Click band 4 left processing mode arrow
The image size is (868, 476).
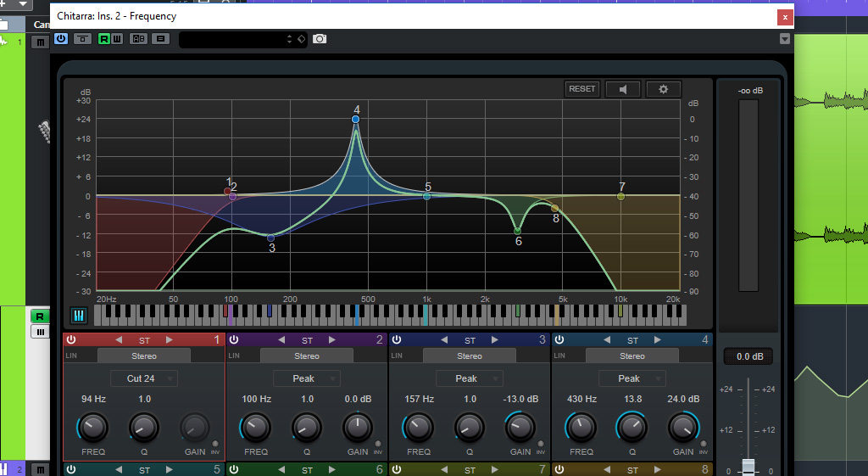[607, 339]
